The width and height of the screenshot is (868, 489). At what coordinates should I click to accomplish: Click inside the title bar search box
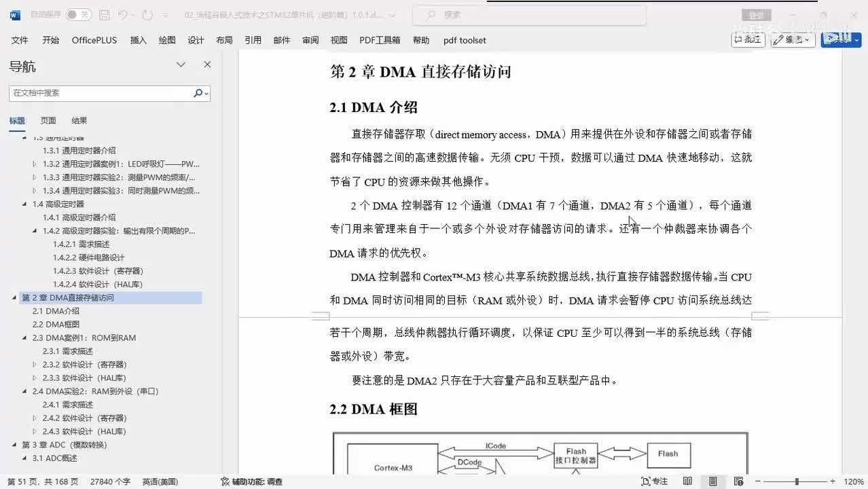tap(530, 14)
